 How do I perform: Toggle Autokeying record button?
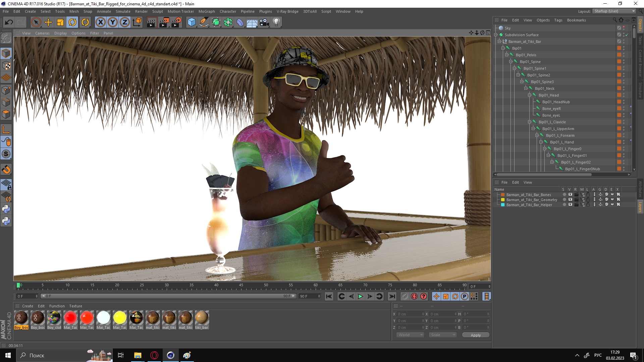click(414, 296)
